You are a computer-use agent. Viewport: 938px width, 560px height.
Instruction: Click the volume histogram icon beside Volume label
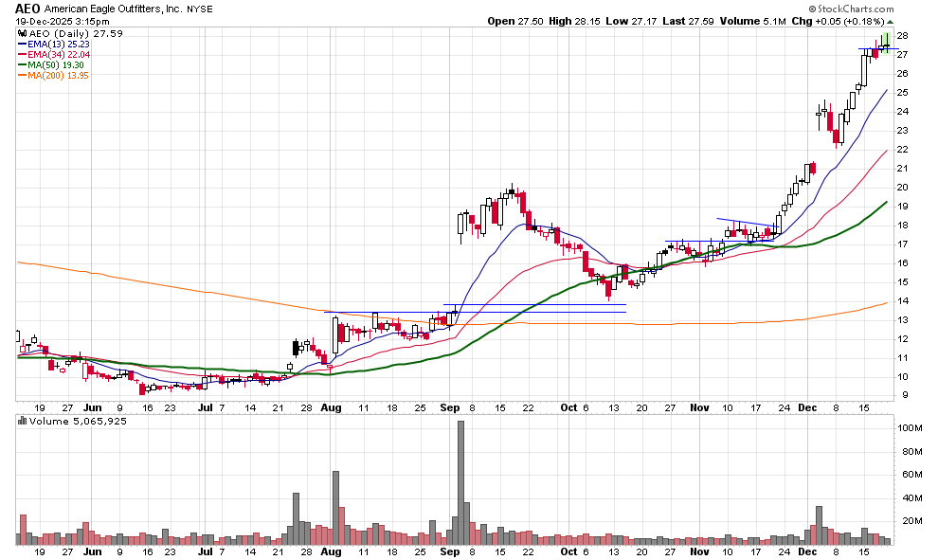[22, 420]
